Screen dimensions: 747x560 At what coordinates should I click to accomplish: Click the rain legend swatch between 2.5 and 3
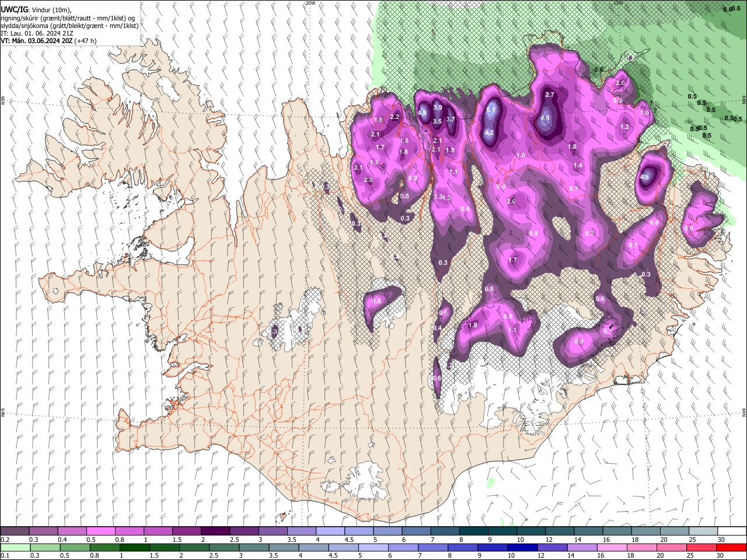224,548
